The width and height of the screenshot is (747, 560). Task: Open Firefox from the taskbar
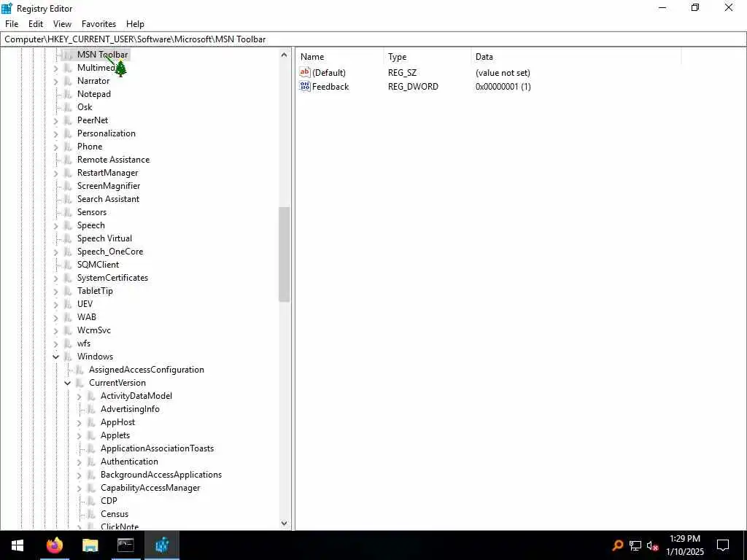(x=55, y=545)
